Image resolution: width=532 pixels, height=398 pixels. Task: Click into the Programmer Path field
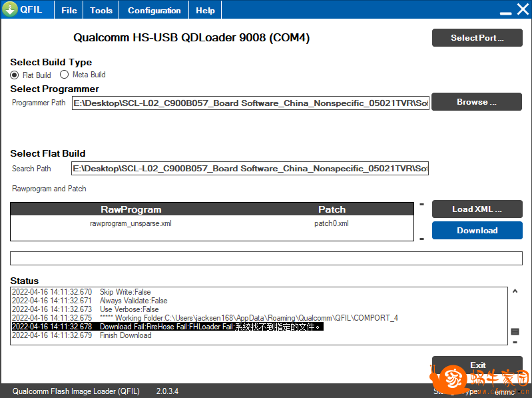click(x=250, y=103)
